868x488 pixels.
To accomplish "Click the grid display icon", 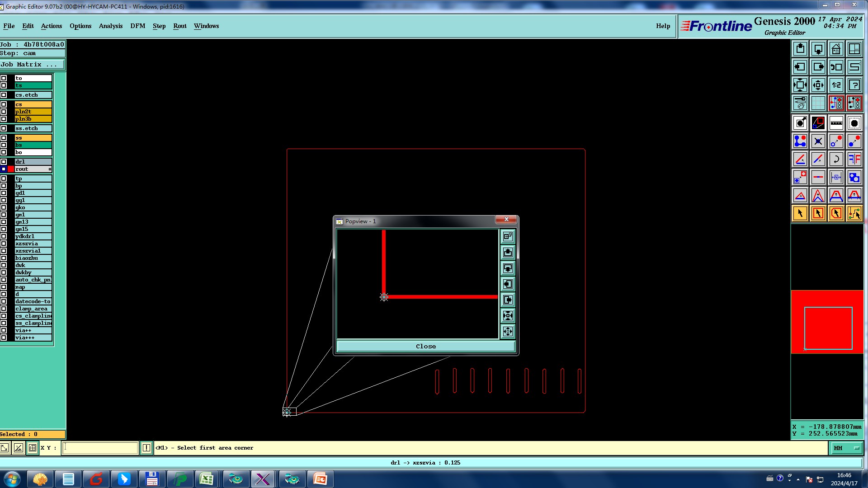I will (818, 103).
